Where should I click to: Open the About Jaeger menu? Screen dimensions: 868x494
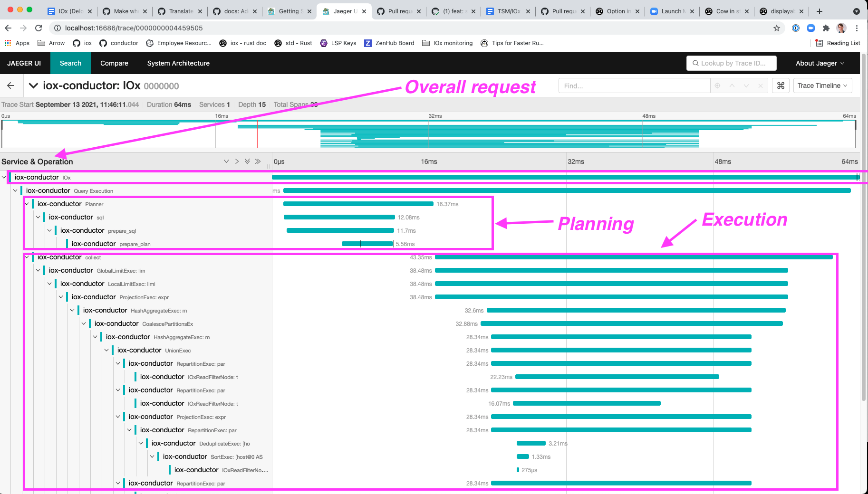point(820,63)
